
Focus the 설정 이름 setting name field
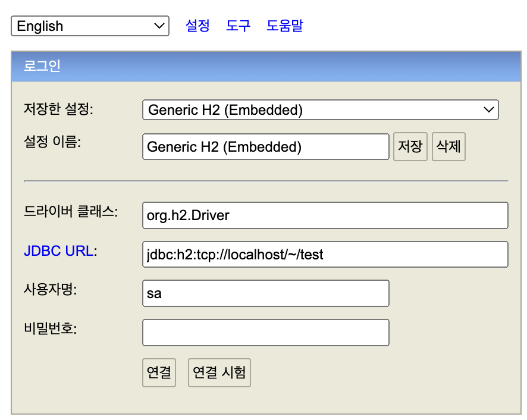[265, 146]
